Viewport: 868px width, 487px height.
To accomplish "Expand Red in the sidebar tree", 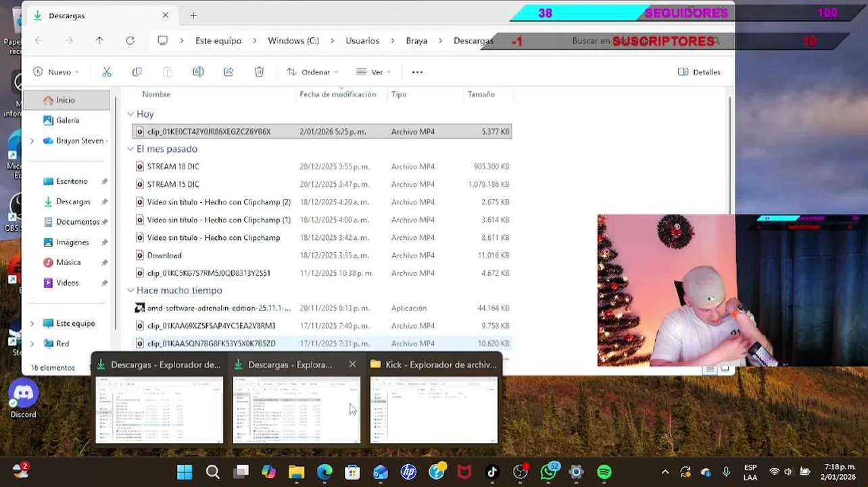I will pos(32,344).
